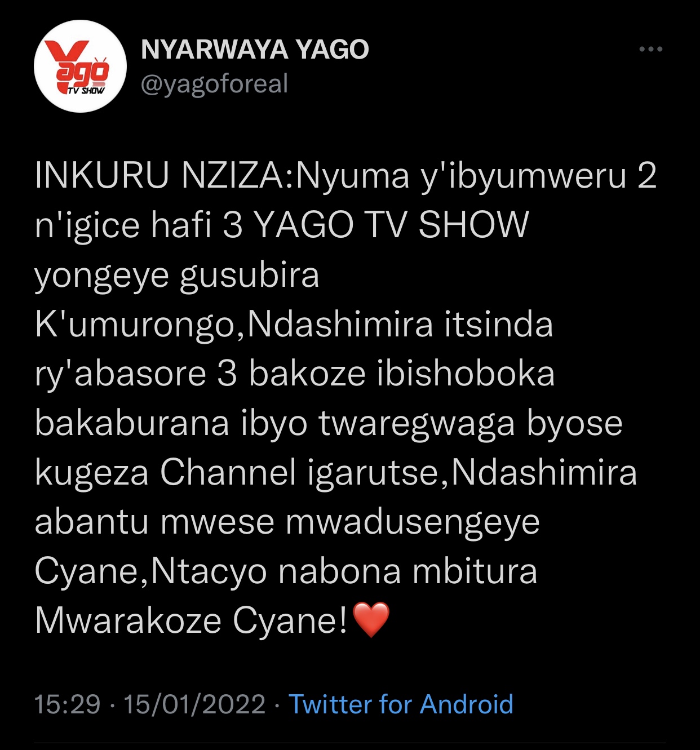700x750 pixels.
Task: Click the 15/01/2022 date
Action: tap(194, 704)
